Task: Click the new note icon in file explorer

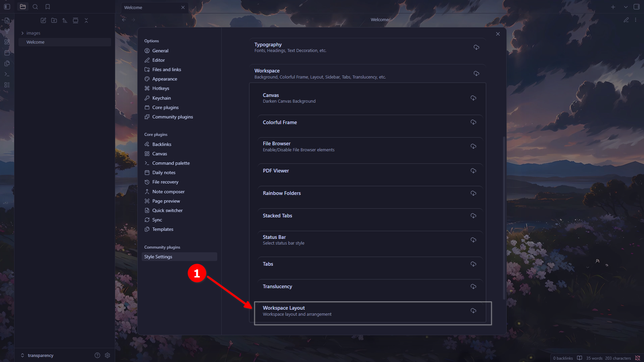Action: tap(43, 20)
